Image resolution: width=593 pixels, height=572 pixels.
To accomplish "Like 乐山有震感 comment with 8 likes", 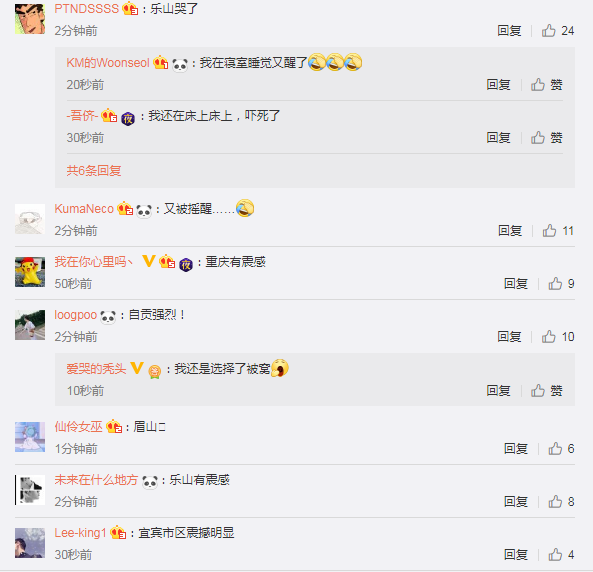I will (555, 501).
